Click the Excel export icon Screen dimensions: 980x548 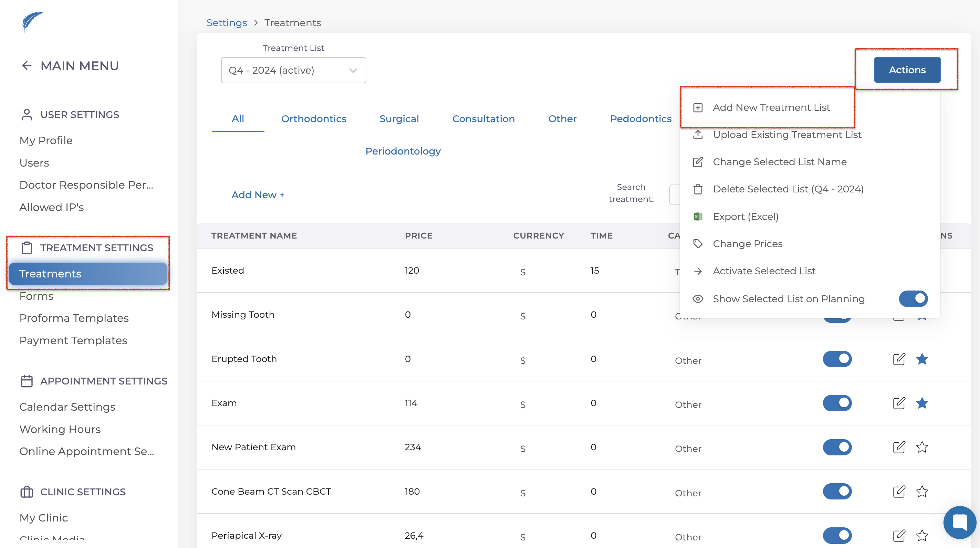tap(698, 217)
